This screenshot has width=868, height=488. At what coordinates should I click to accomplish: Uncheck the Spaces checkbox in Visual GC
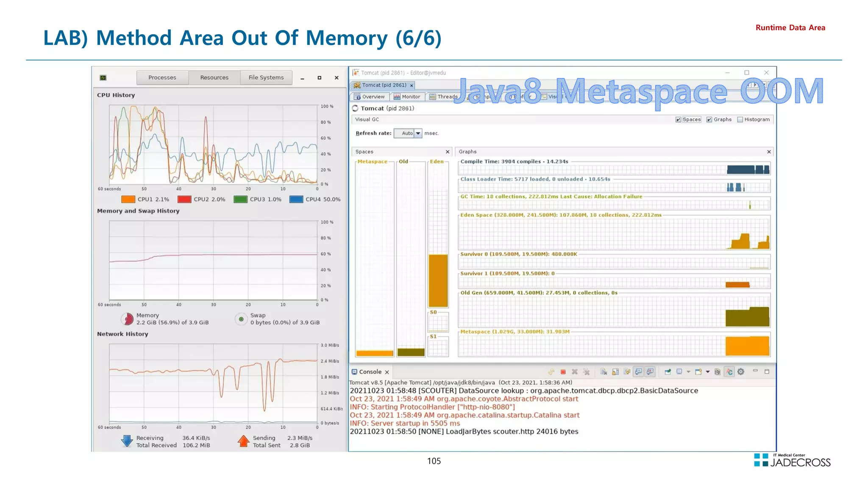[x=678, y=120]
